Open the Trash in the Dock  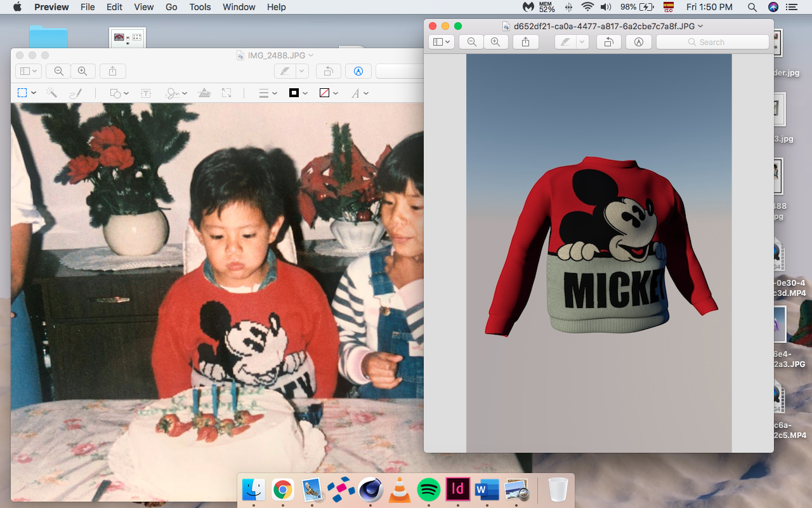(x=558, y=490)
